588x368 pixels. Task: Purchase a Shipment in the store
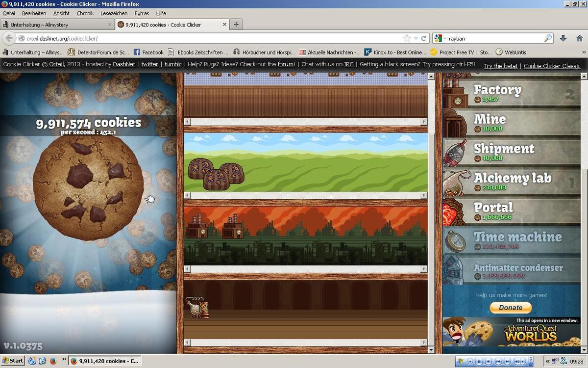click(x=512, y=153)
